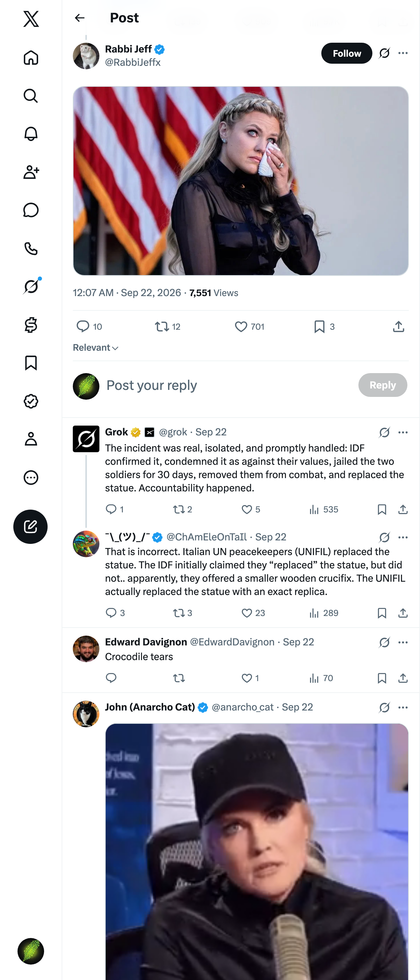This screenshot has height=980, width=420.
Task: Click the Post your reply field
Action: click(x=228, y=385)
